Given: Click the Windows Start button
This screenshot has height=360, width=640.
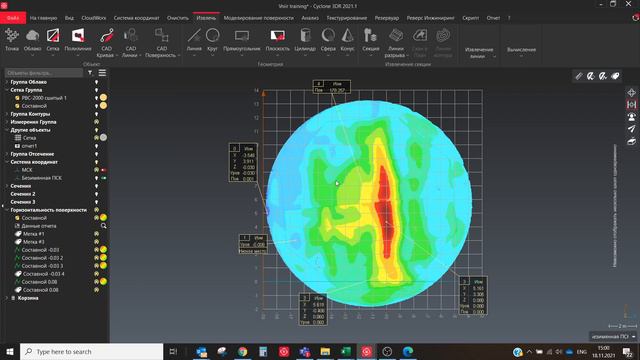Looking at the screenshot, I should 9,351.
